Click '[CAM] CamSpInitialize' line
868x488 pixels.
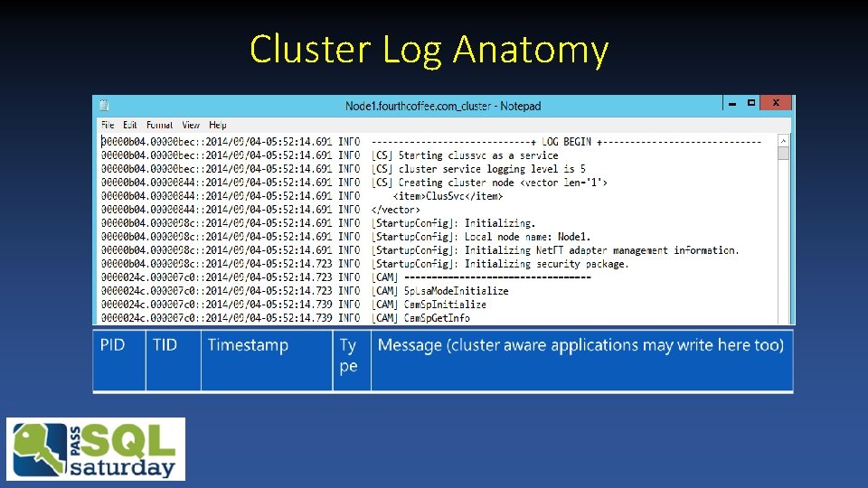click(293, 305)
